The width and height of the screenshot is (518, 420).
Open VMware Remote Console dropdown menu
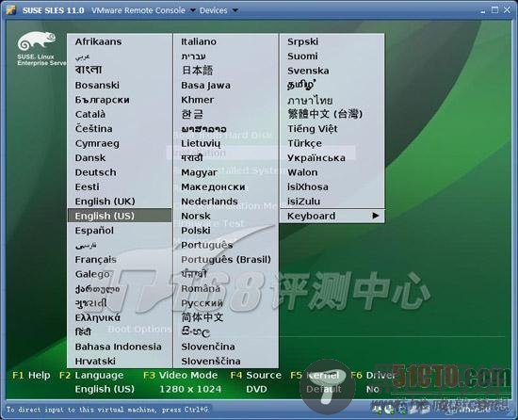pyautogui.click(x=143, y=10)
